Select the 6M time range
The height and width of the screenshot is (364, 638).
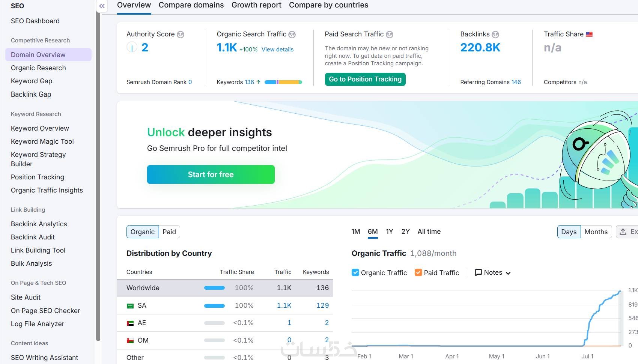[373, 232]
